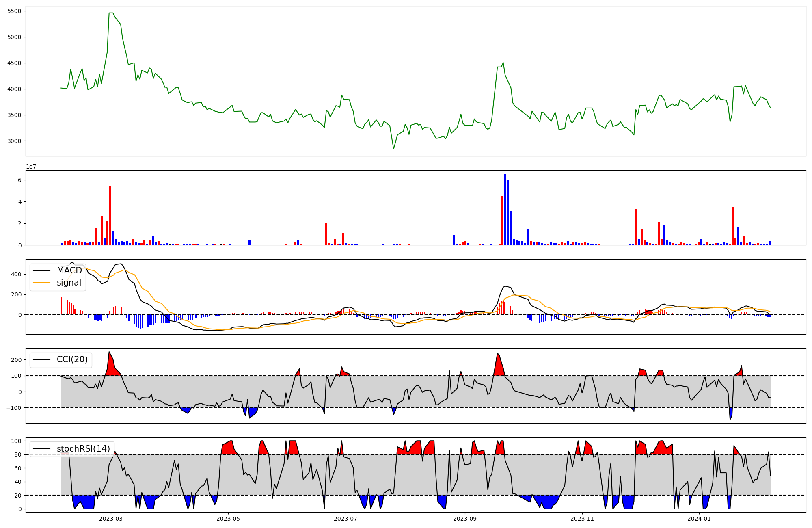The image size is (812, 528).
Task: Click the 2024-01 date tick label
Action: pyautogui.click(x=700, y=519)
